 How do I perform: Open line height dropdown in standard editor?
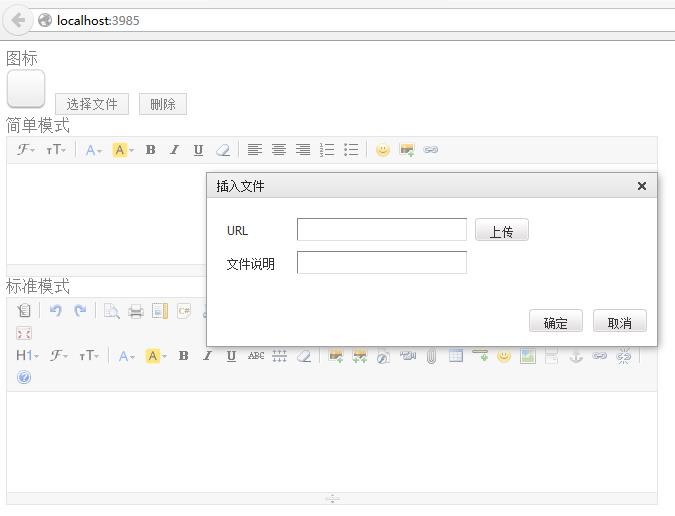point(279,356)
